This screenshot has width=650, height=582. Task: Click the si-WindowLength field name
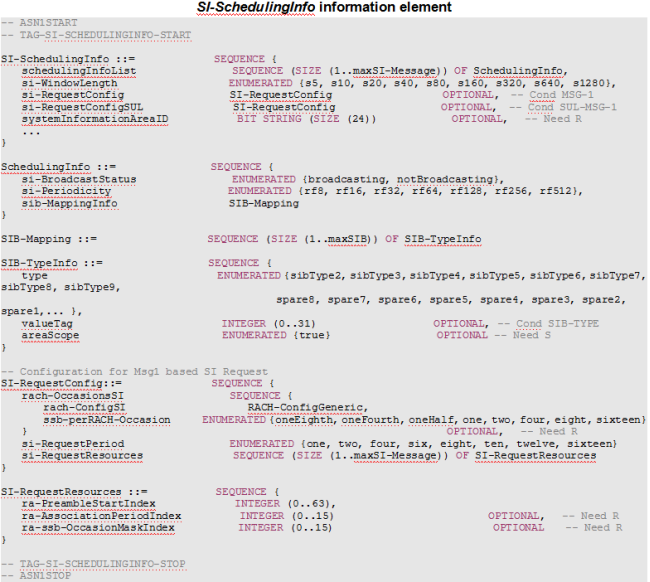70,83
